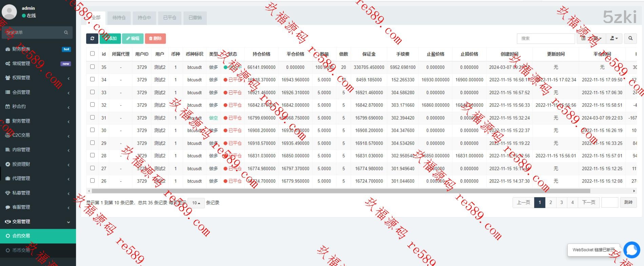Click the red 删除 trash button

coord(155,38)
